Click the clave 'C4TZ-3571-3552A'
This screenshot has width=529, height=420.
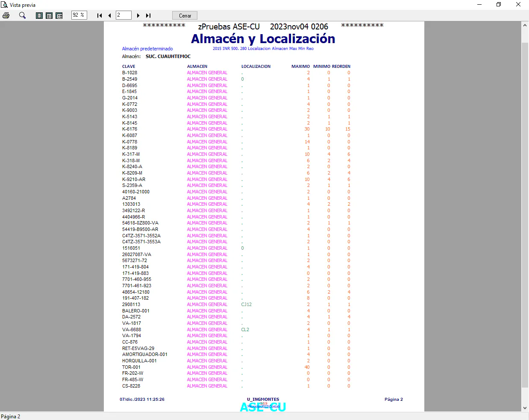point(141,236)
